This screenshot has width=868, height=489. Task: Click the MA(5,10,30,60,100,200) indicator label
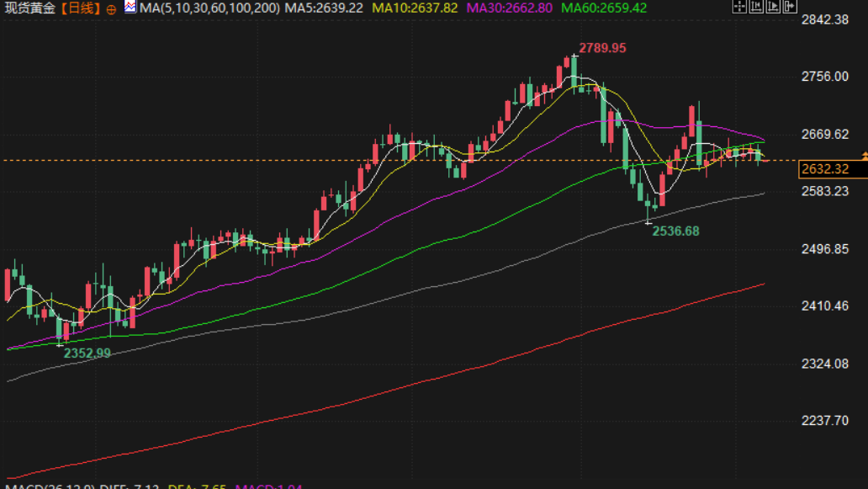click(x=209, y=8)
